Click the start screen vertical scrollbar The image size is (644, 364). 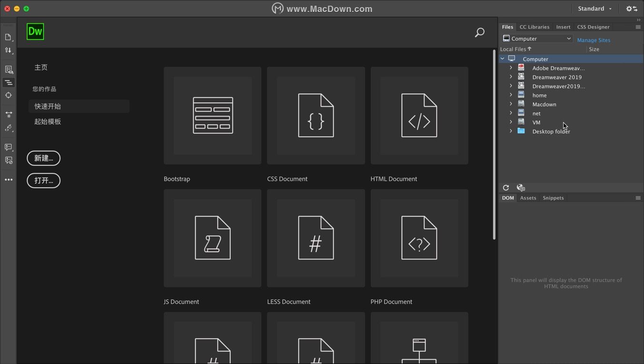tap(494, 144)
